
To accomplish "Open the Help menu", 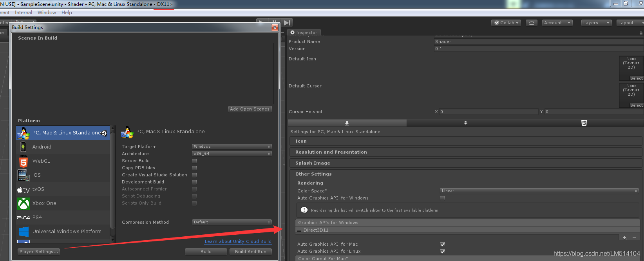I will coord(67,13).
